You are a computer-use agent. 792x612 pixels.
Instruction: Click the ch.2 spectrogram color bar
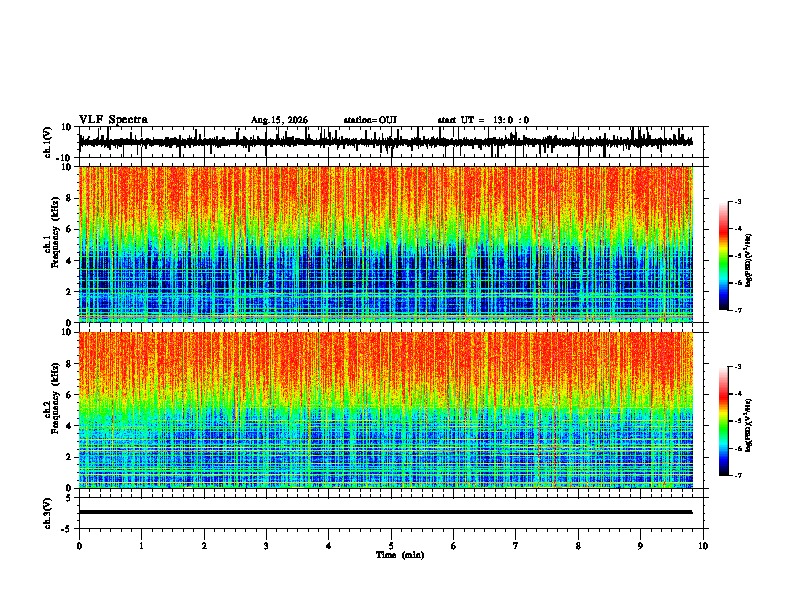[x=723, y=421]
